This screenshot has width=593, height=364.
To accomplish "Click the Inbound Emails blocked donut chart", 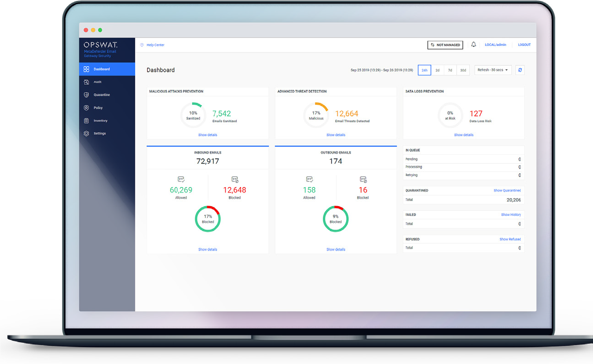I will point(208,219).
